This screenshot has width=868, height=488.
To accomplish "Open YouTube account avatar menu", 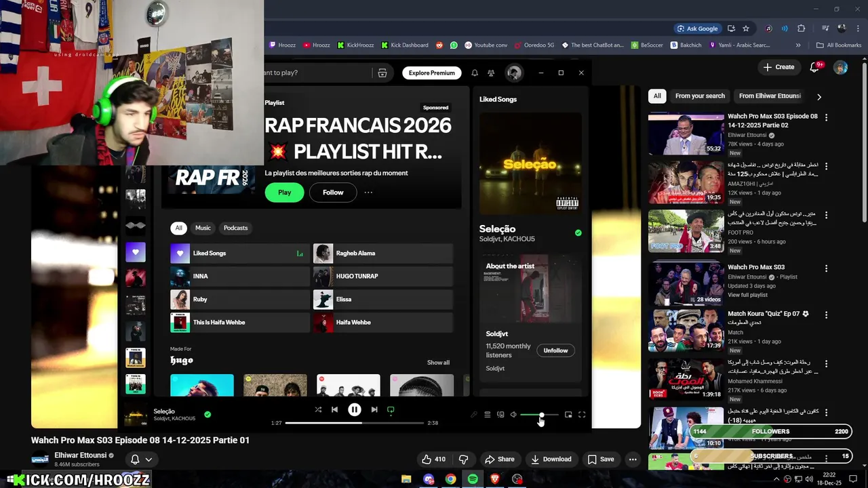I will (840, 68).
